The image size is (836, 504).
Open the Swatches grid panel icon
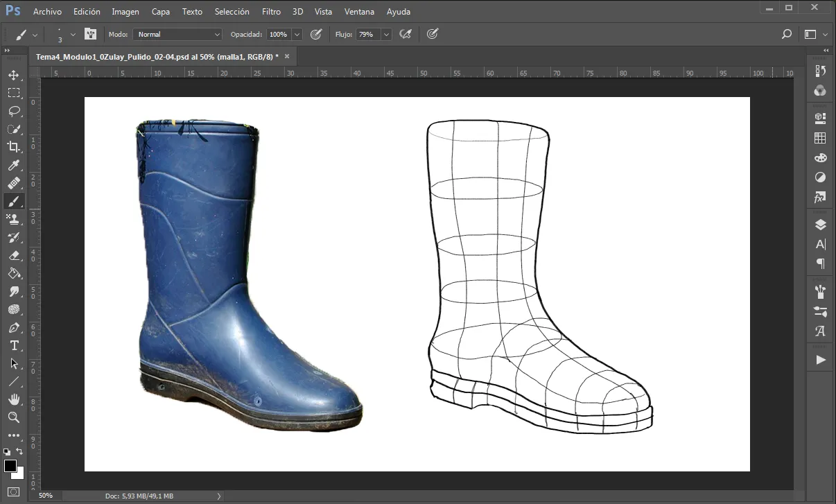[821, 138]
